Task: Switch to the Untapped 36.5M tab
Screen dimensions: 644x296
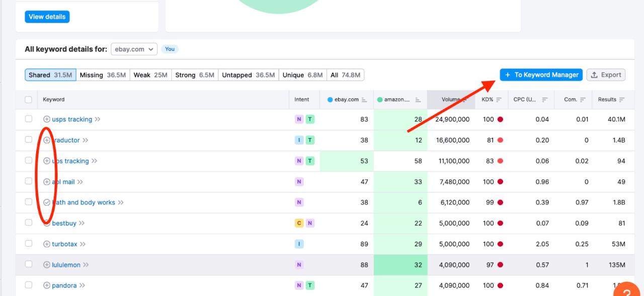Action: click(x=249, y=75)
